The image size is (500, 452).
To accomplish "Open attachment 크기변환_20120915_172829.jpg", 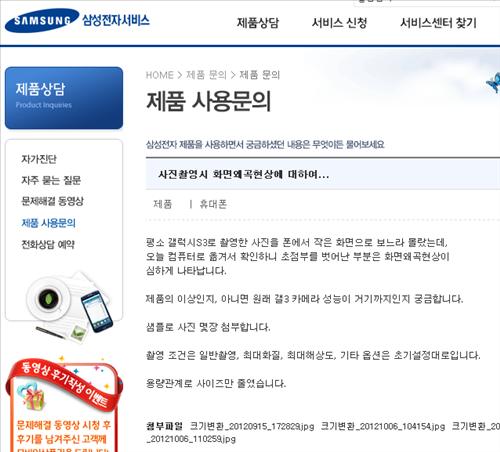I will click(x=252, y=426).
